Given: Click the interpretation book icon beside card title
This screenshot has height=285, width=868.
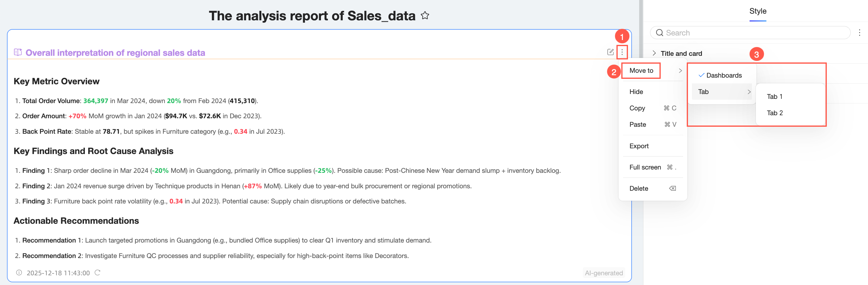Looking at the screenshot, I should point(18,52).
